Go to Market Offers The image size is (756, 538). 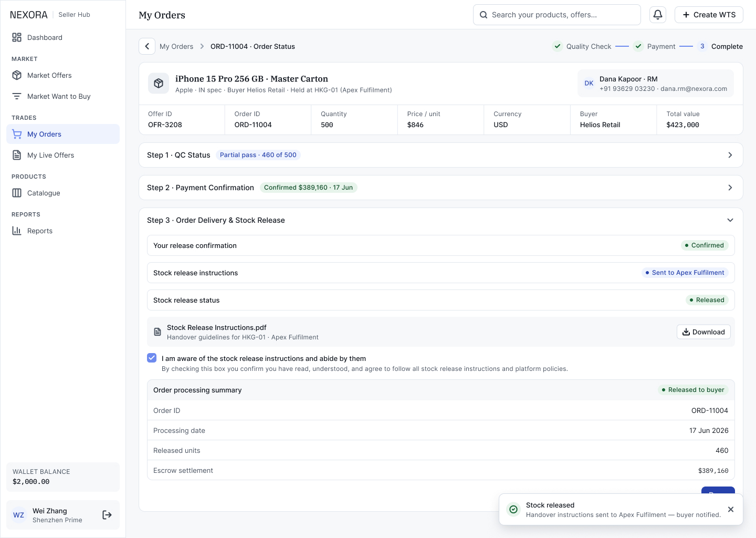63,75
